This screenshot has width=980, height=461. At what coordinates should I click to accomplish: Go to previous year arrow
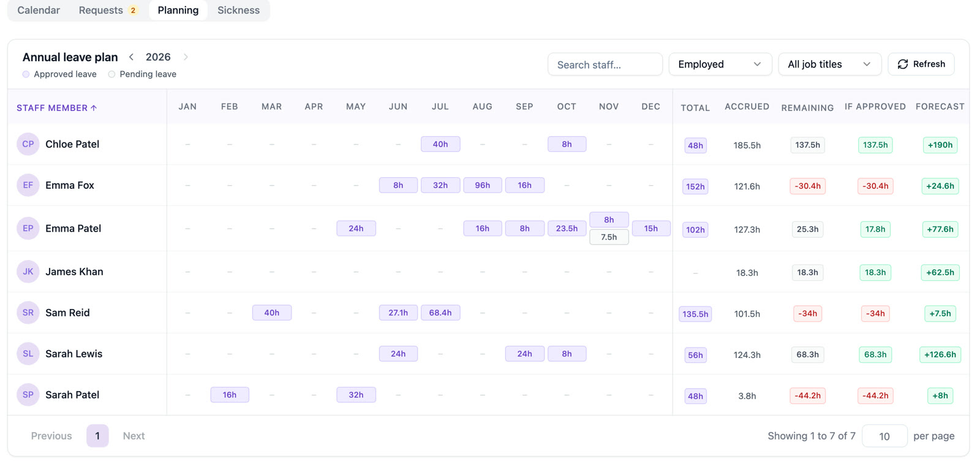tap(131, 57)
